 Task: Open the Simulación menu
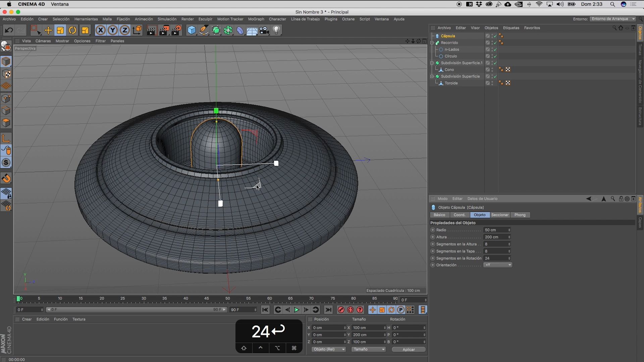click(167, 19)
